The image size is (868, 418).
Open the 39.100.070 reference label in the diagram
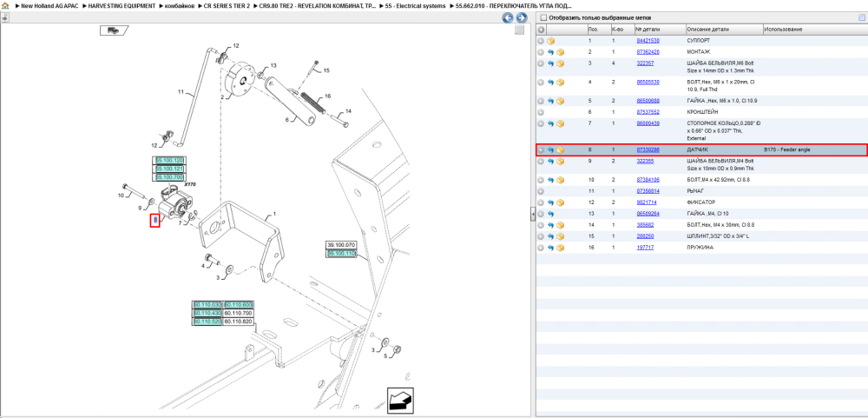tap(341, 245)
